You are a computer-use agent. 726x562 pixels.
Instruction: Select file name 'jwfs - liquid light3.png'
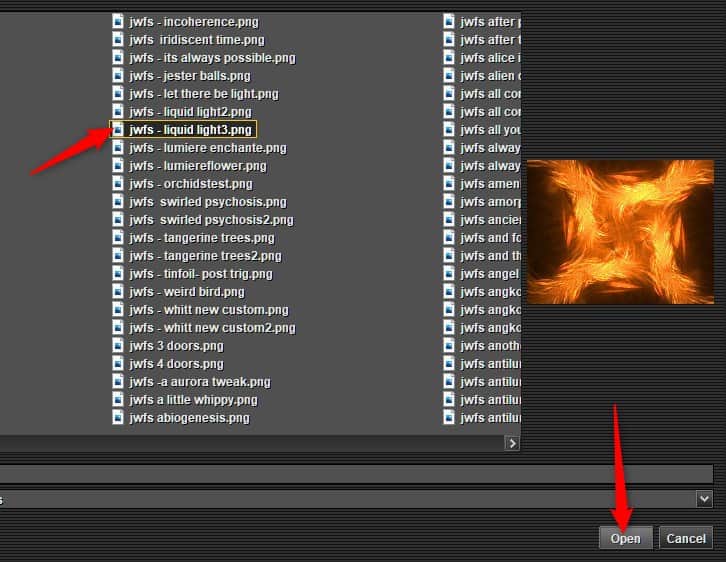(x=190, y=130)
